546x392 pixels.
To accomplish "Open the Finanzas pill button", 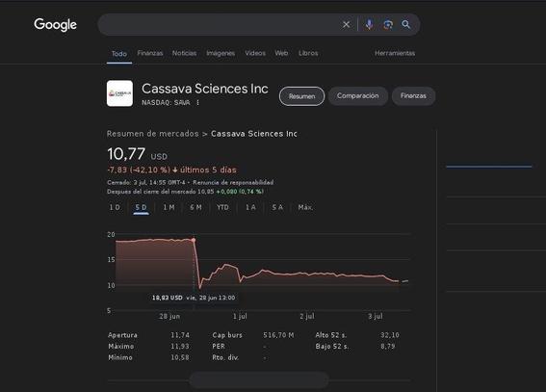I will pyautogui.click(x=413, y=95).
